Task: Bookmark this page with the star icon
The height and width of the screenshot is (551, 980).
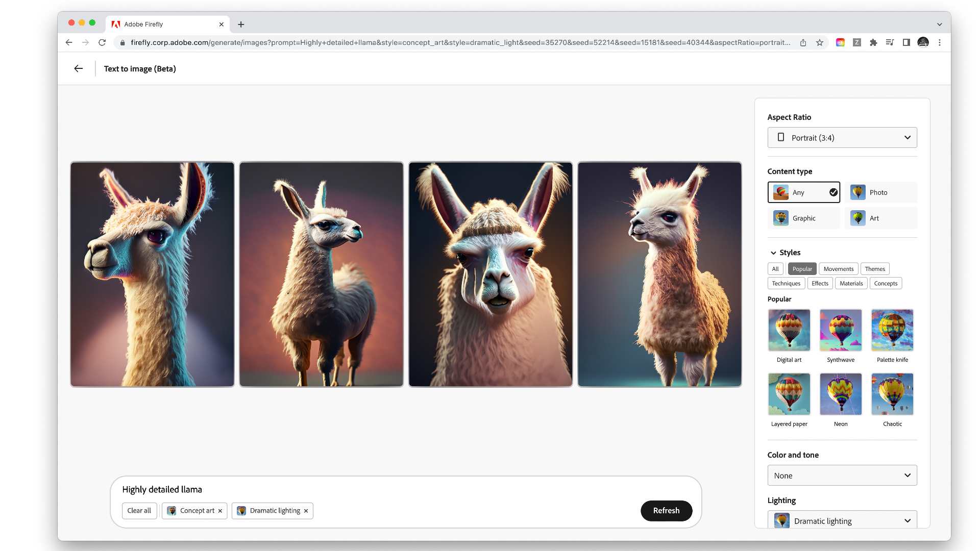Action: pyautogui.click(x=820, y=42)
